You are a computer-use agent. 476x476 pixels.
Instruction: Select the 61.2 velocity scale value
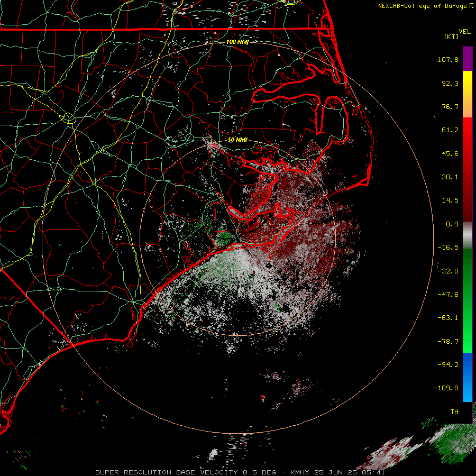(450, 130)
